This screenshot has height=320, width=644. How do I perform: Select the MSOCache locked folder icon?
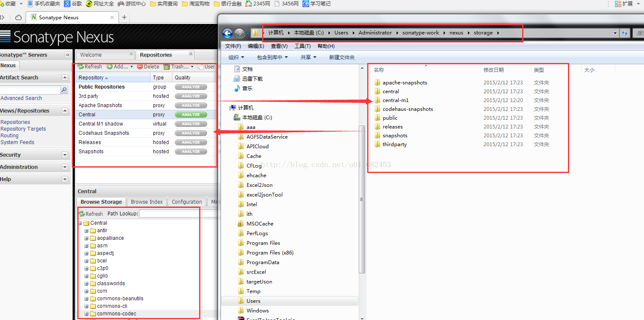(241, 224)
